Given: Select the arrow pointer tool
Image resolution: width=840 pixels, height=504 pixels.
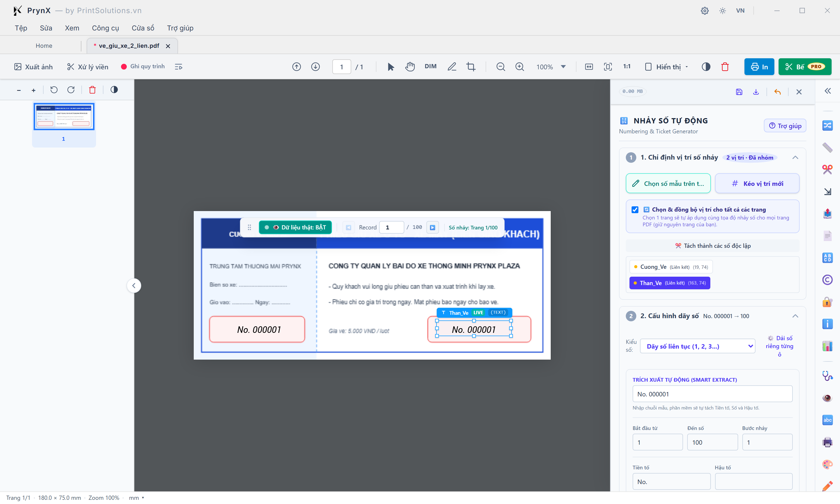Looking at the screenshot, I should [390, 67].
